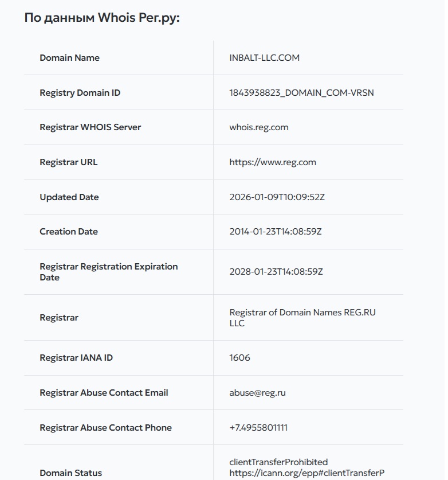
Task: Click the Registrar Registration Expiration Date label
Action: click(108, 272)
